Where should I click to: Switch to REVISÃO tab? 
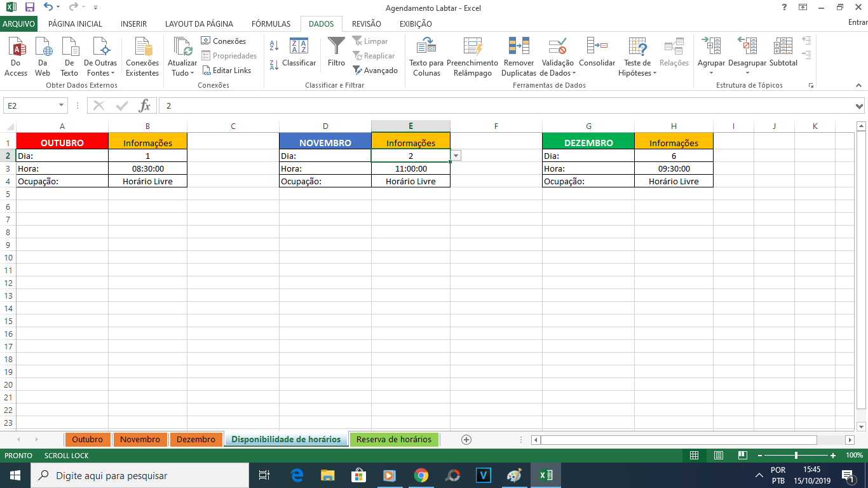[x=367, y=24]
